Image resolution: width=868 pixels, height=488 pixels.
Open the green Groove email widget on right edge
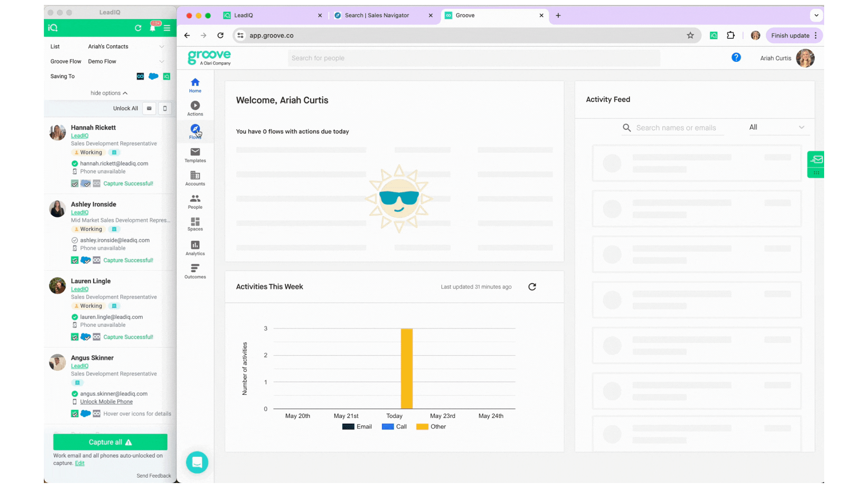816,160
